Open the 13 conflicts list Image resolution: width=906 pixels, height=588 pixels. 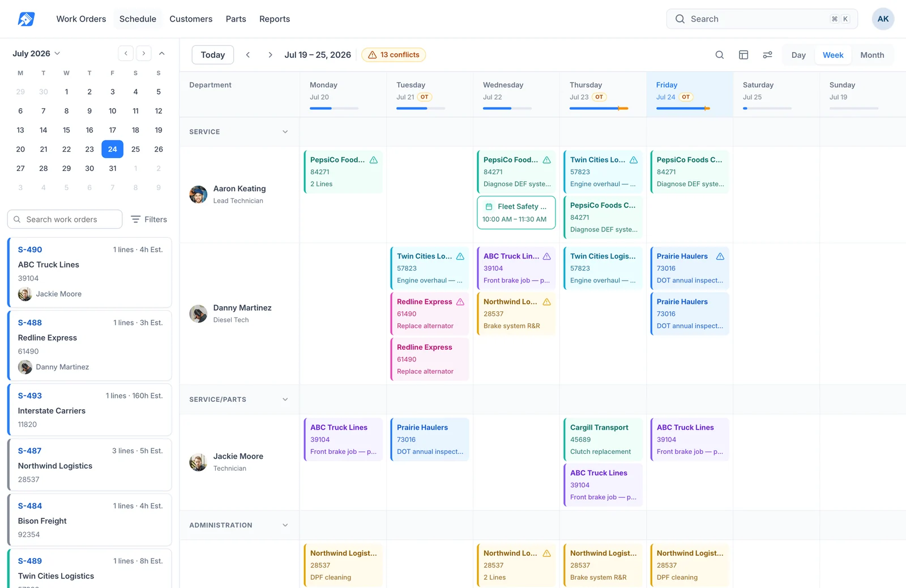(x=394, y=55)
